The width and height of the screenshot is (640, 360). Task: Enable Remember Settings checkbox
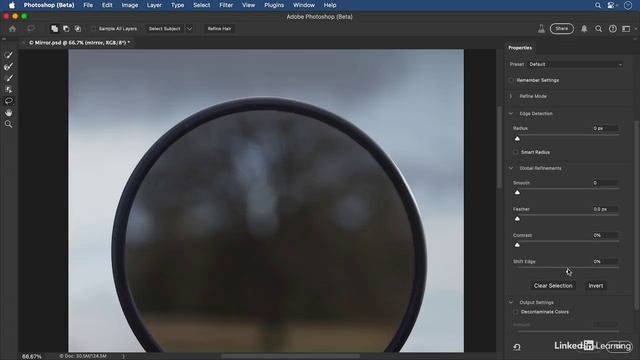511,80
